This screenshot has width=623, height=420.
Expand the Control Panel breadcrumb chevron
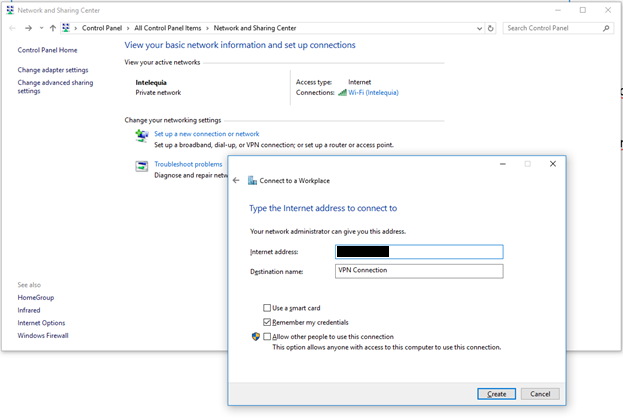pos(76,28)
